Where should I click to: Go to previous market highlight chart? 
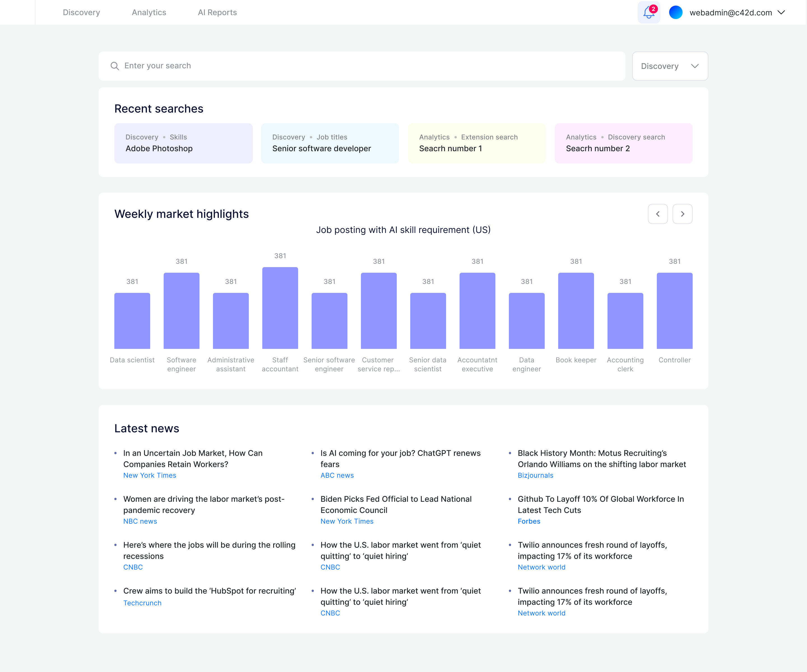click(x=658, y=214)
